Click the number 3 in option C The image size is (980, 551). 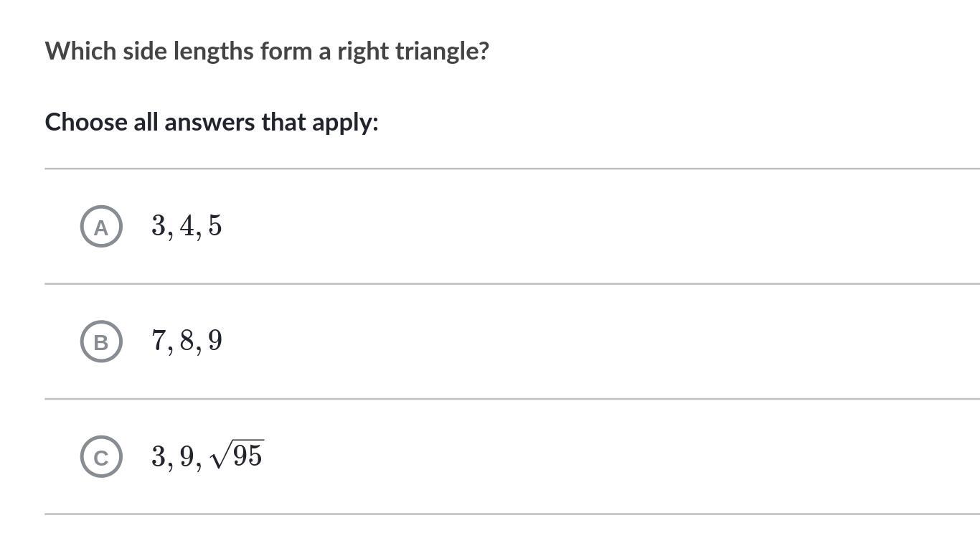159,455
